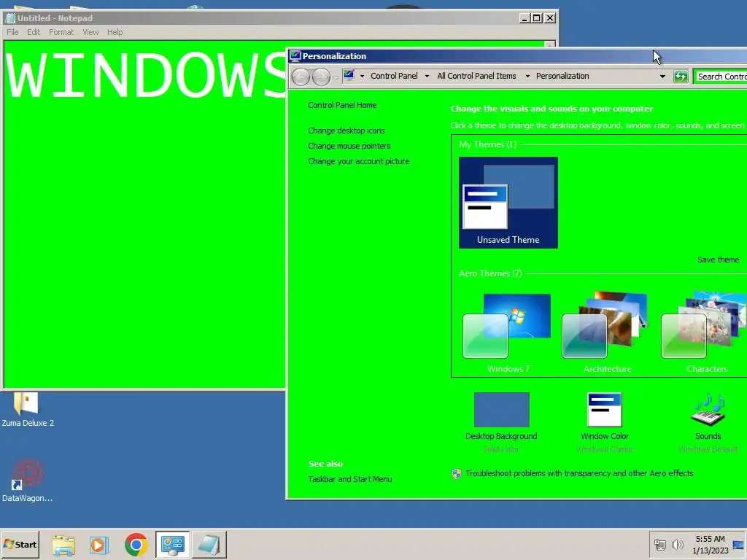Click the network tray icon

coord(659,544)
